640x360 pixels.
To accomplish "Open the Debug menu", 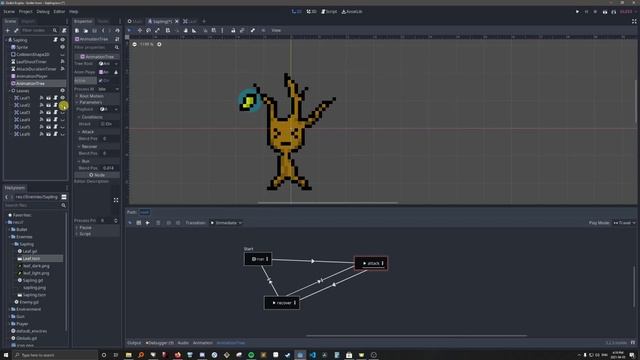I will click(x=43, y=11).
